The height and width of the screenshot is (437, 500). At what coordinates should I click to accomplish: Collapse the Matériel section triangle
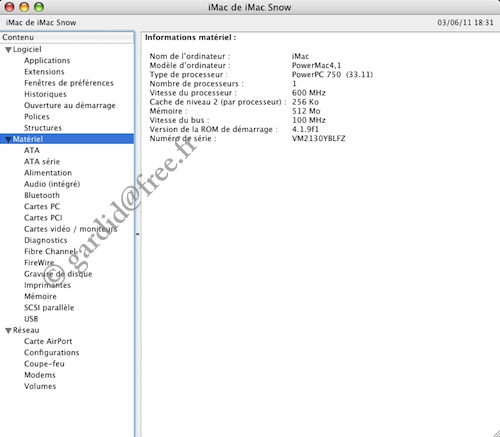click(x=9, y=140)
